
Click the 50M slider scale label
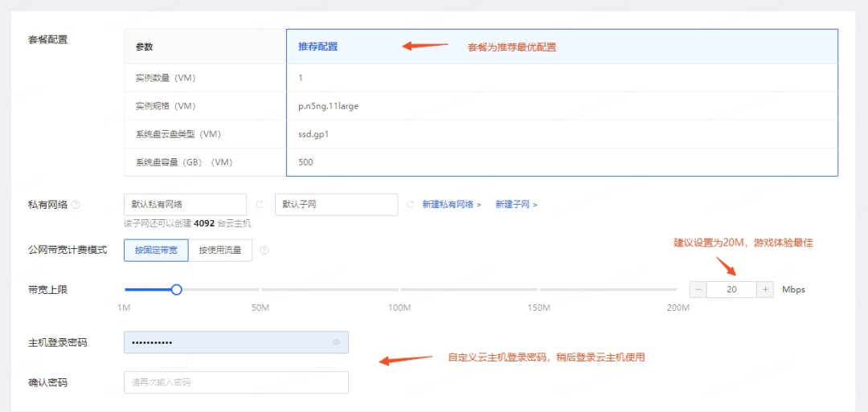coord(260,308)
